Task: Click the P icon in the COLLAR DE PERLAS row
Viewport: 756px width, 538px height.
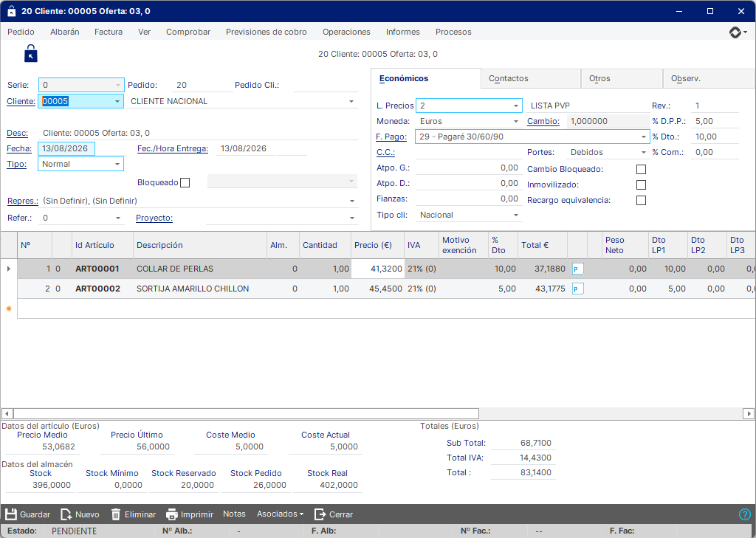Action: click(x=577, y=269)
